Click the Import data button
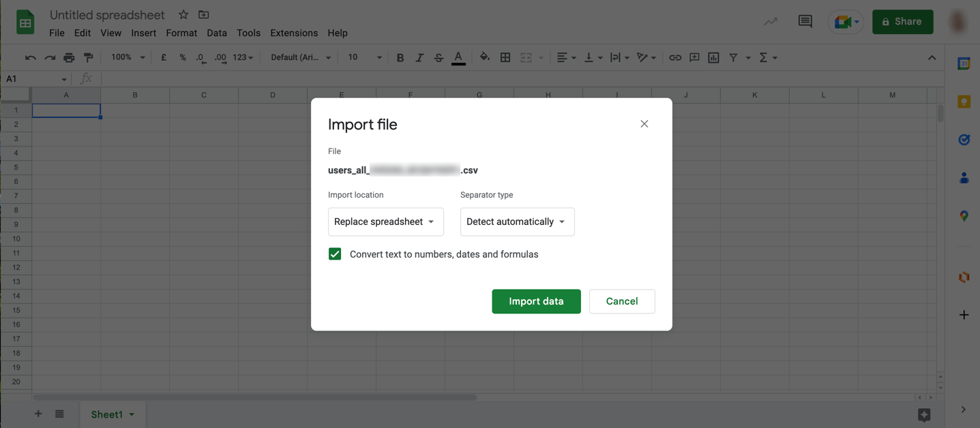980x428 pixels. (x=536, y=301)
